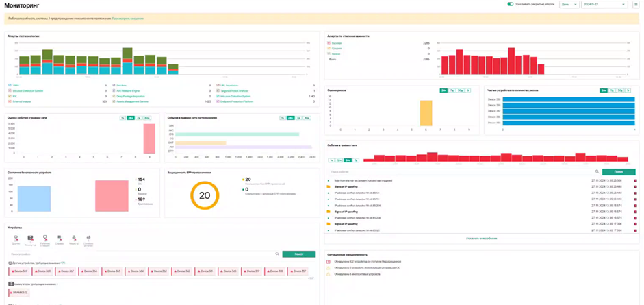Click Показать все события link

(x=482, y=239)
